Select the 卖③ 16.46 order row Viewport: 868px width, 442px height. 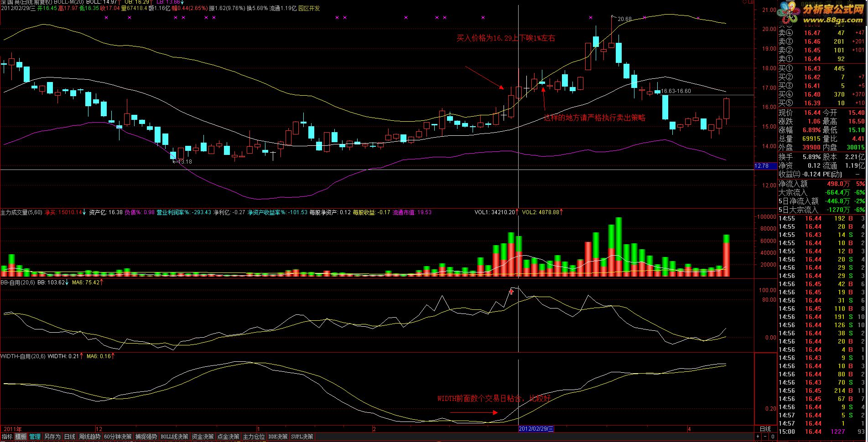(821, 41)
